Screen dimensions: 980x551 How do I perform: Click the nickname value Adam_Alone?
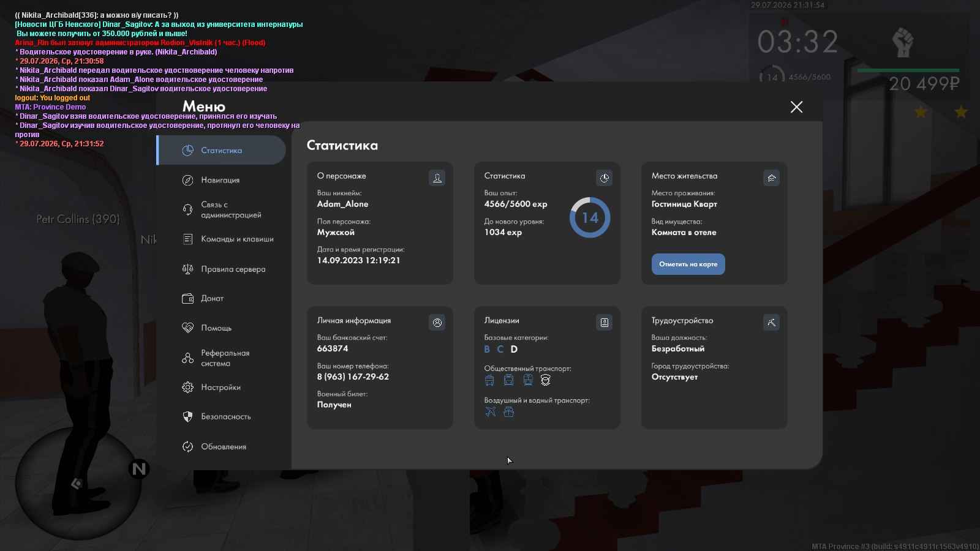coord(343,204)
